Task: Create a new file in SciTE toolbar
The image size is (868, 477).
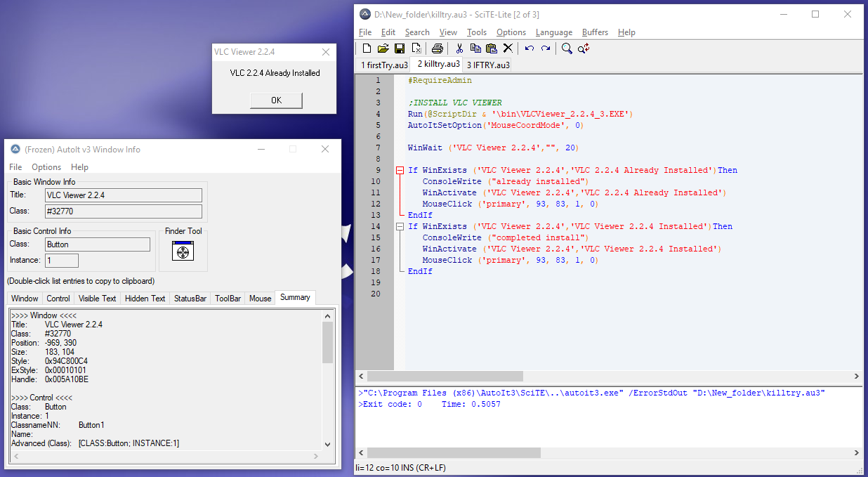Action: pos(367,48)
